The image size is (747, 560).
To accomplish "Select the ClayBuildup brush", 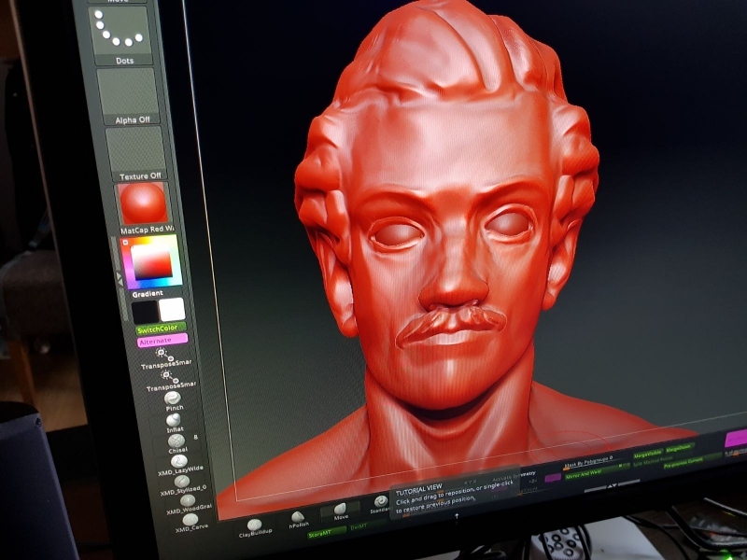I will click(254, 525).
